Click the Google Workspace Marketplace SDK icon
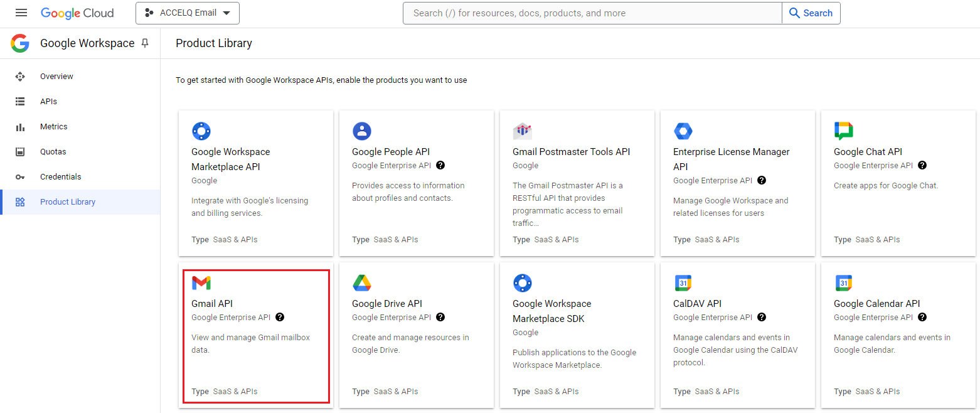 point(523,283)
